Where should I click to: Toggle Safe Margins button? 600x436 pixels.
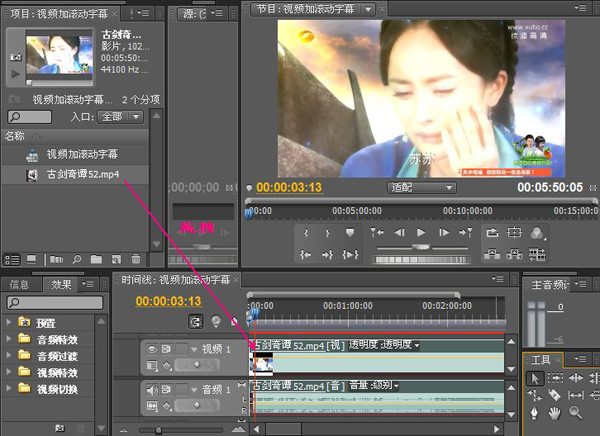[x=514, y=232]
